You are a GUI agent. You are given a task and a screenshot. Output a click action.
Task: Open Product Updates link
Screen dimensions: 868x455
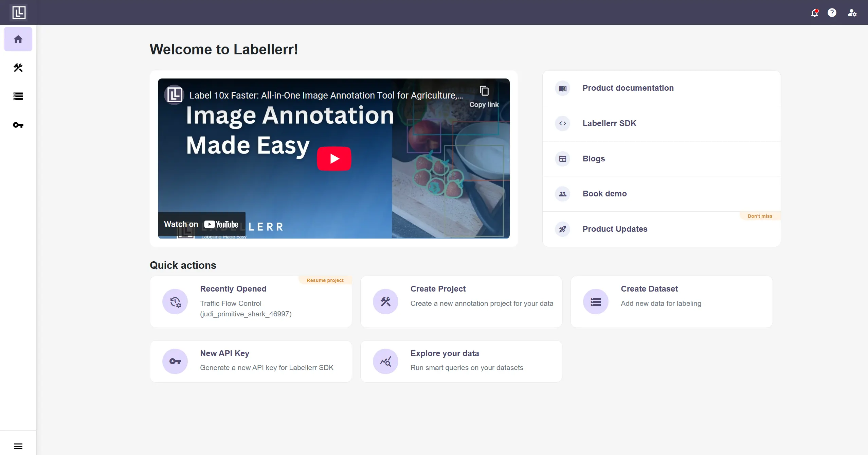[x=662, y=229]
